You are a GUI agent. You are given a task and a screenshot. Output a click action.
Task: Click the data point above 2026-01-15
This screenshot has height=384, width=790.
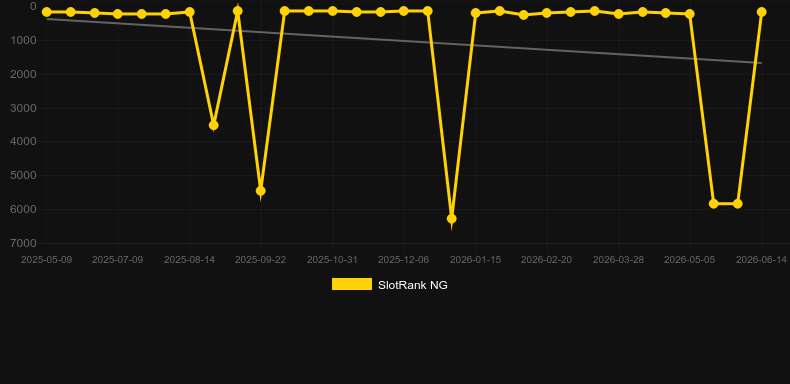coord(476,13)
